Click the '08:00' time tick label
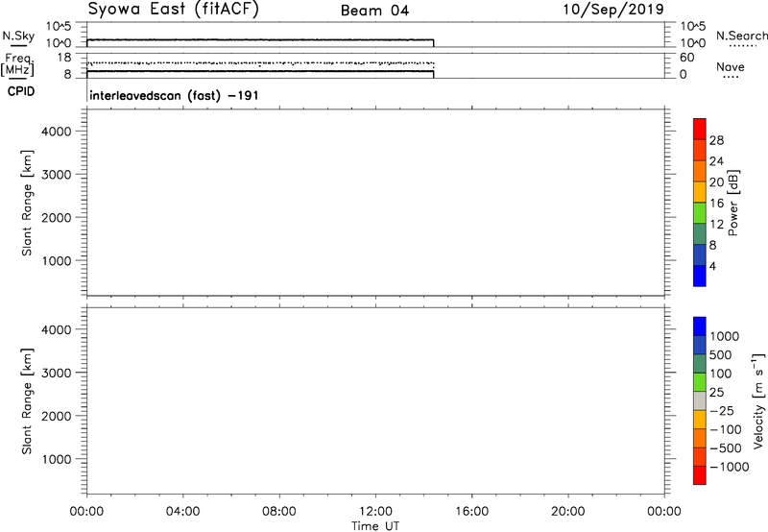 [x=279, y=512]
